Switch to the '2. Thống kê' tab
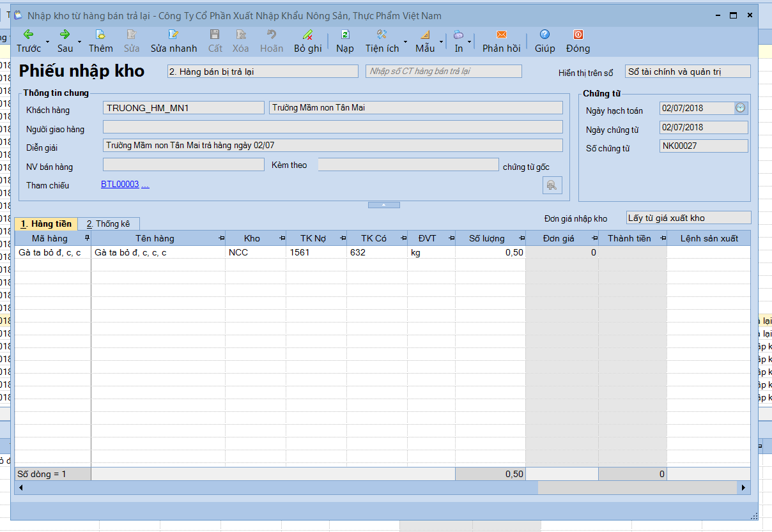Image resolution: width=772 pixels, height=532 pixels. pyautogui.click(x=109, y=224)
